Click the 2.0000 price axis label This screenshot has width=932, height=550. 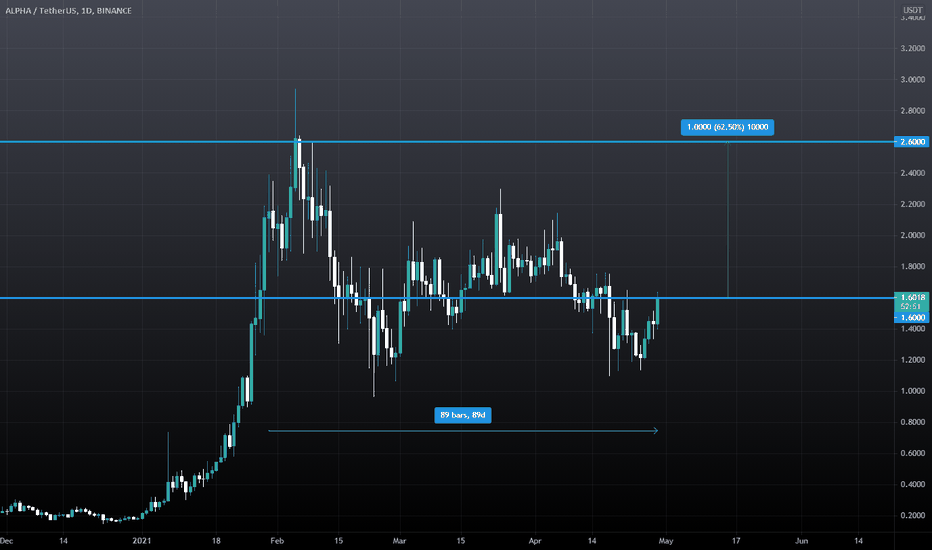[x=912, y=235]
